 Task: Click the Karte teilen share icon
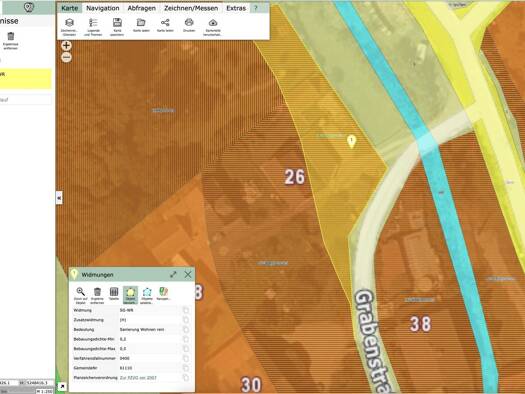click(165, 25)
